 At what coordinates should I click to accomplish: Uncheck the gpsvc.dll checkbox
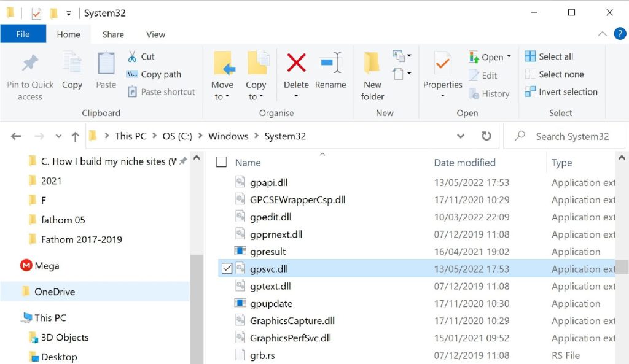pyautogui.click(x=227, y=268)
